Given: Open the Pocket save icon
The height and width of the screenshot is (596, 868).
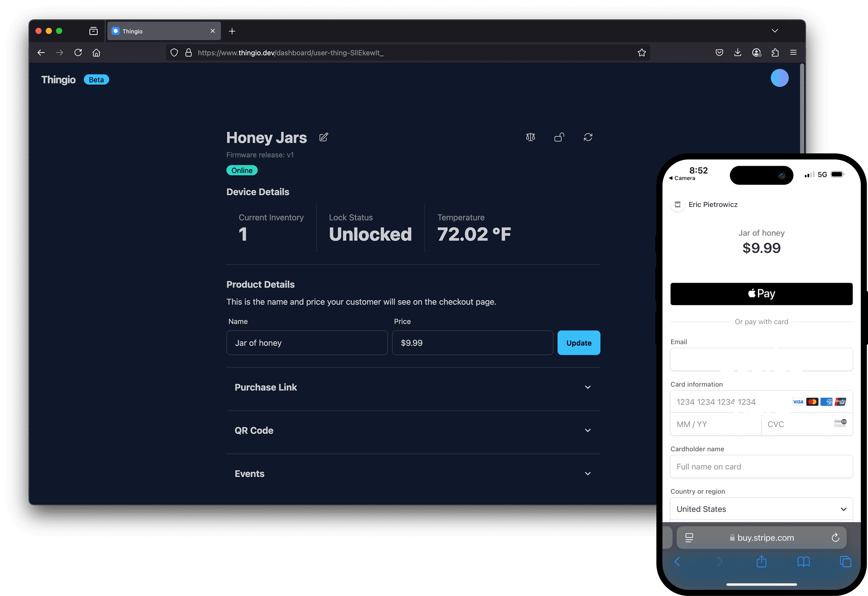Looking at the screenshot, I should coord(719,53).
